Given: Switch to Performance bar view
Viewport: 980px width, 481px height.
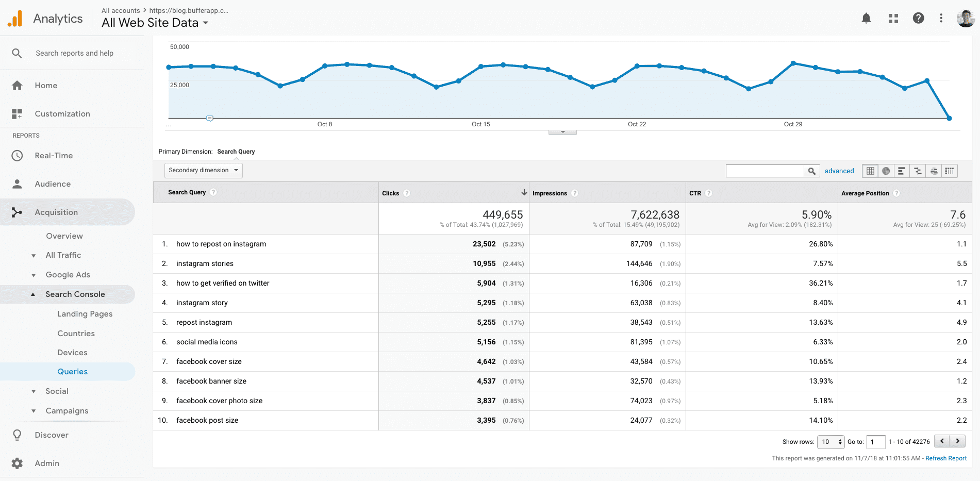Looking at the screenshot, I should 901,171.
